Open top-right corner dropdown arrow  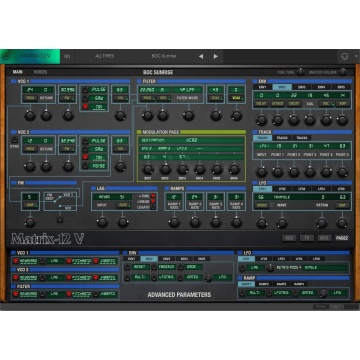click(356, 56)
